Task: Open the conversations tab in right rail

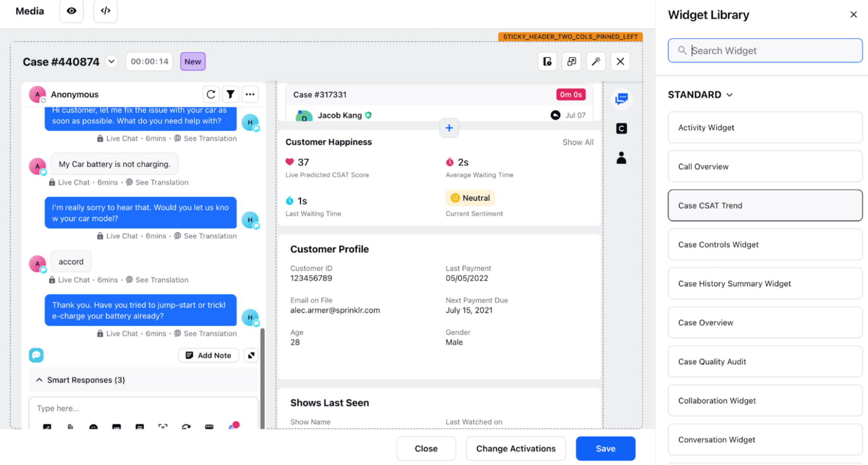Action: tap(621, 99)
